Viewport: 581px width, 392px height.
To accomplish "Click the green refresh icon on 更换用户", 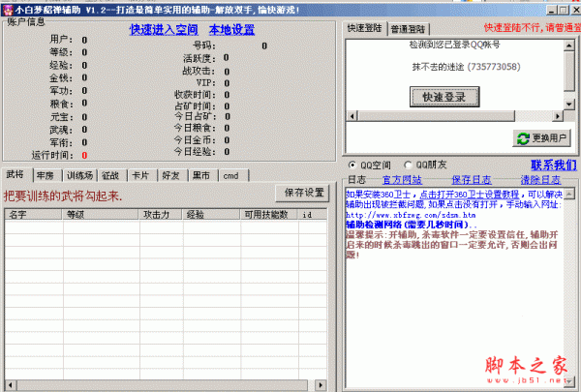I will [523, 139].
